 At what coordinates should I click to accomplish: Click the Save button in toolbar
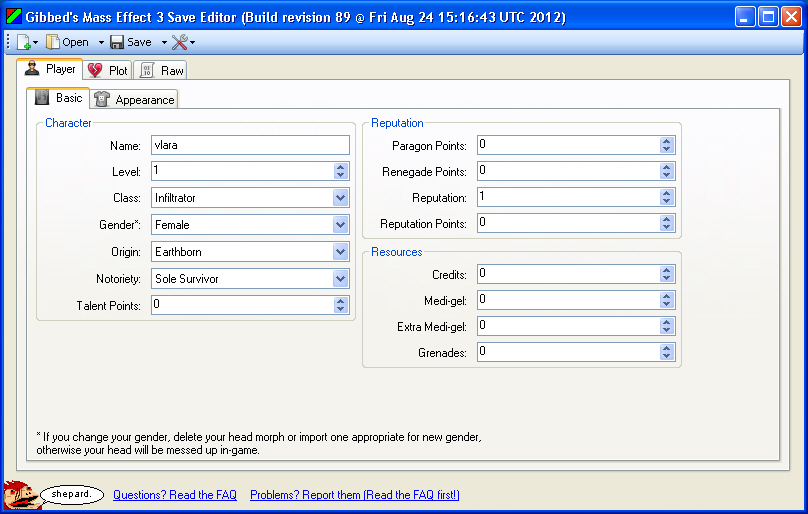[x=131, y=42]
